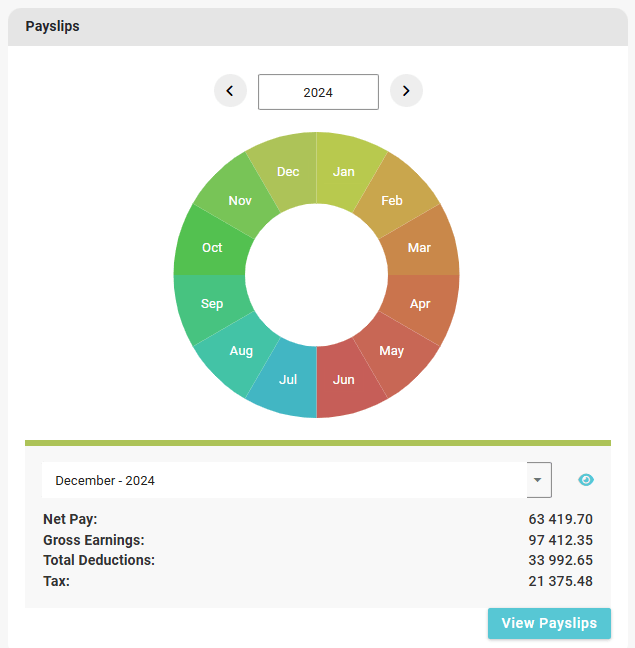
Task: Select the Nov slice of the chart
Action: [x=240, y=200]
